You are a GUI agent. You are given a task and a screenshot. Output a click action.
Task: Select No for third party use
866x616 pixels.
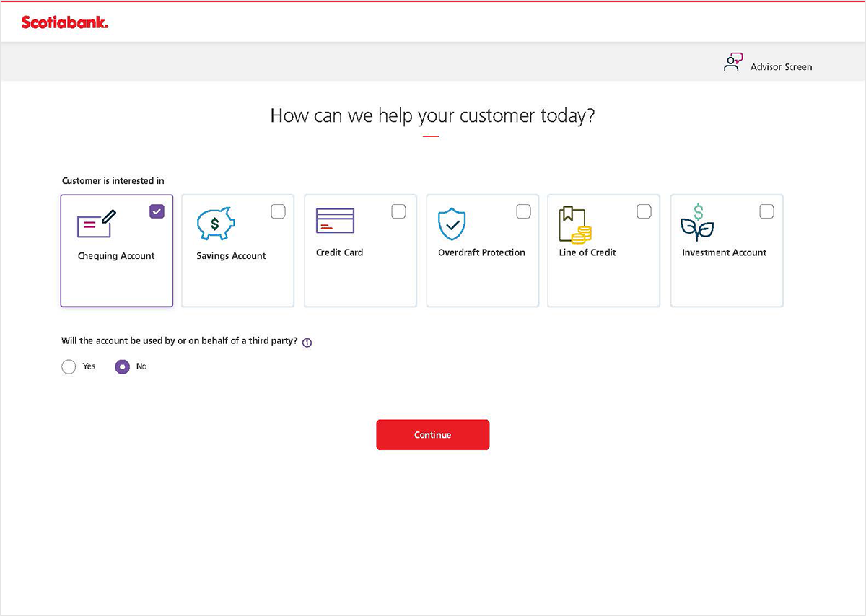pyautogui.click(x=123, y=366)
